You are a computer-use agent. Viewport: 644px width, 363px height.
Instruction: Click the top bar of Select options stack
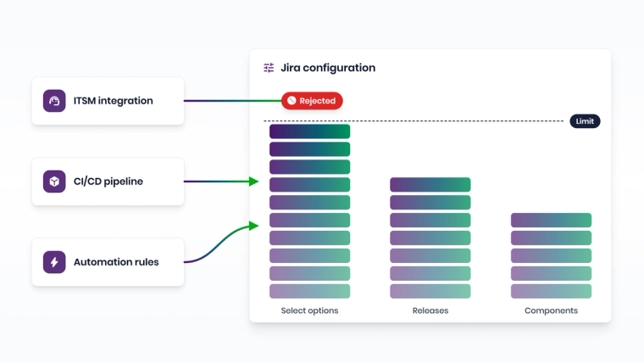point(309,131)
